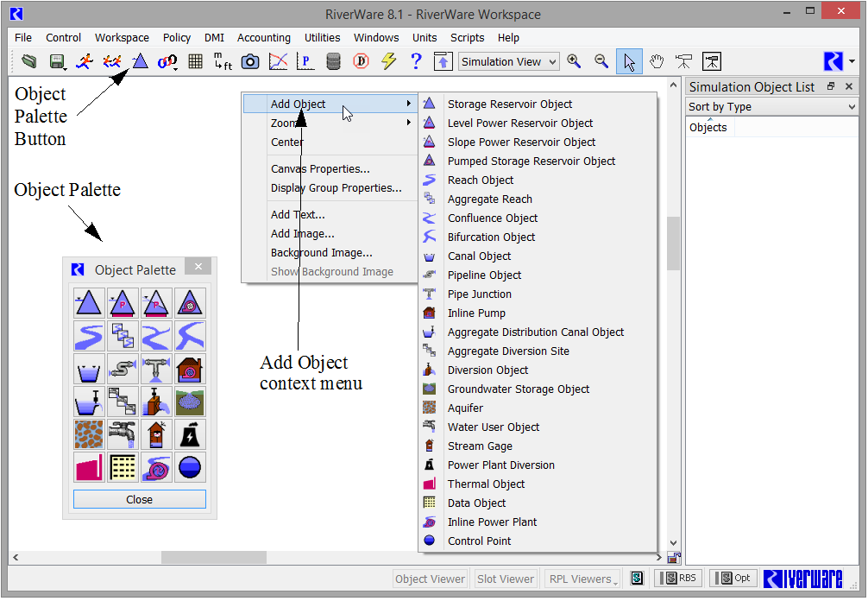
Task: Click the camera snapshot toolbar icon
Action: [x=249, y=61]
